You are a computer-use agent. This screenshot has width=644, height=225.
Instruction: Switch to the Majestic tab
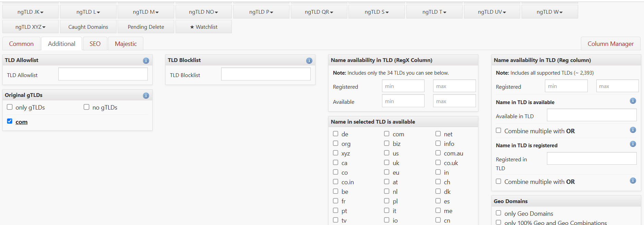coord(126,44)
